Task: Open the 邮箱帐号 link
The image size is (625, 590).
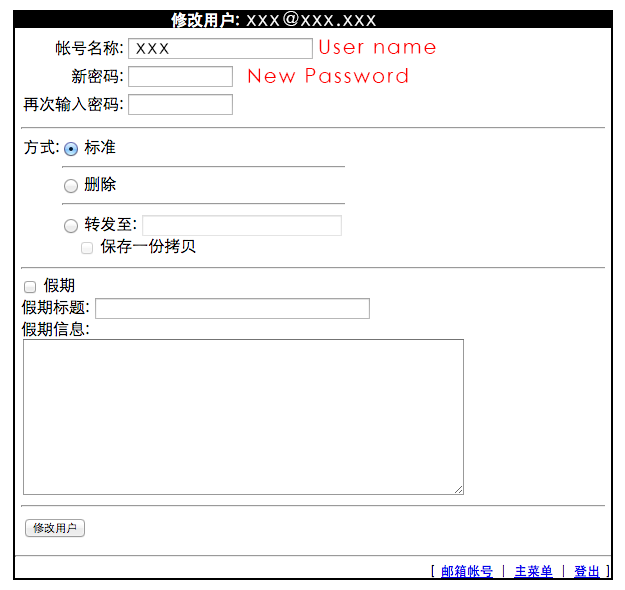Action: pyautogui.click(x=467, y=572)
